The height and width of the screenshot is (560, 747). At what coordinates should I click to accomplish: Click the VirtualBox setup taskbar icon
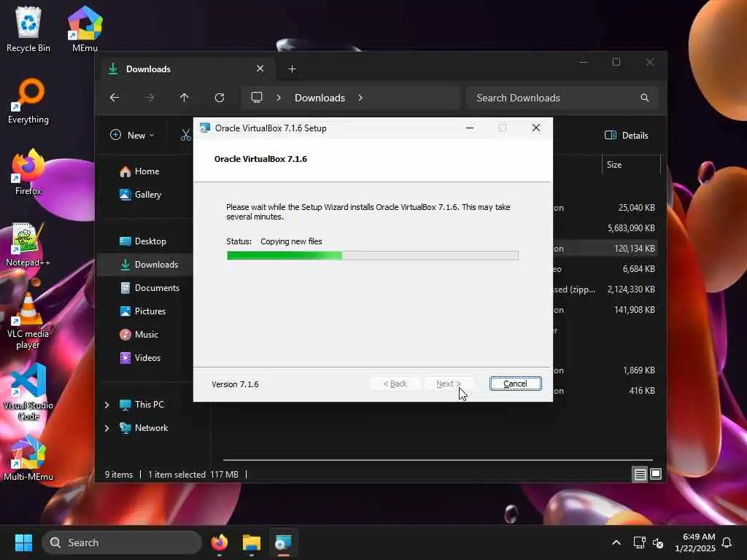click(x=284, y=542)
